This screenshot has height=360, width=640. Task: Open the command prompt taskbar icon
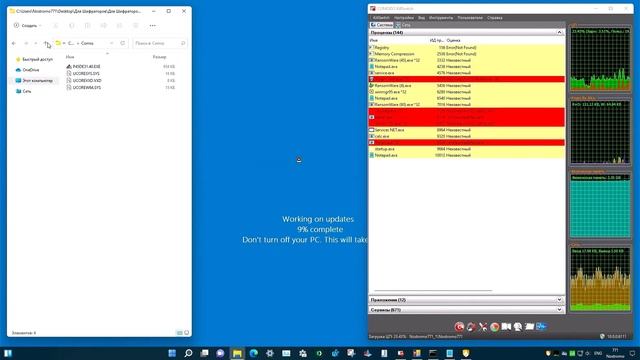[x=433, y=353]
